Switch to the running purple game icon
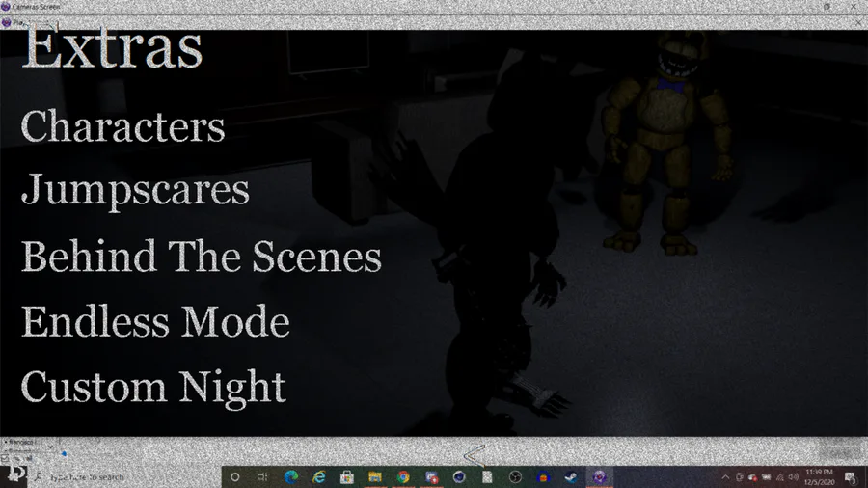 [x=600, y=477]
